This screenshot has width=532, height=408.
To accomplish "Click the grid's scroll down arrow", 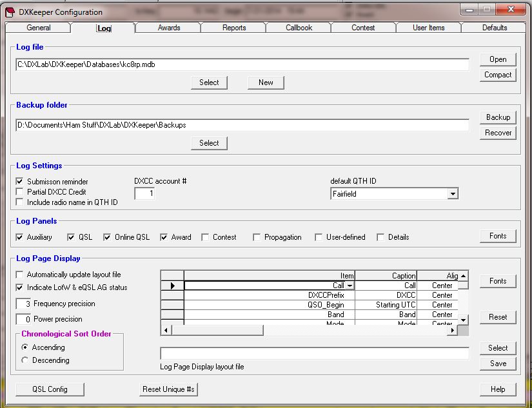I will 464,320.
